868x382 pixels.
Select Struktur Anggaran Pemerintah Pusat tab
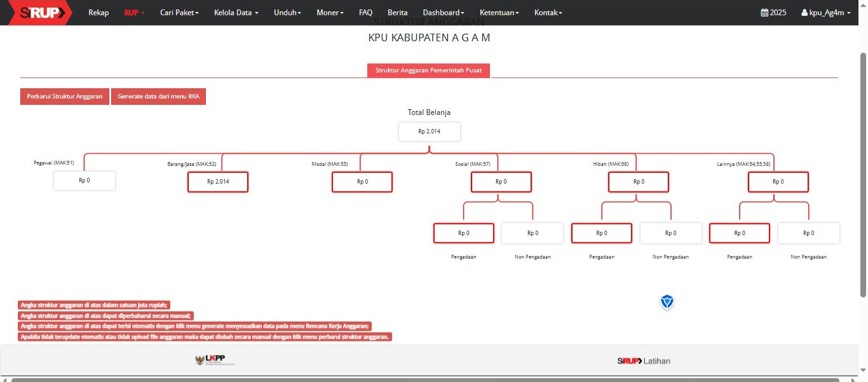coord(428,71)
